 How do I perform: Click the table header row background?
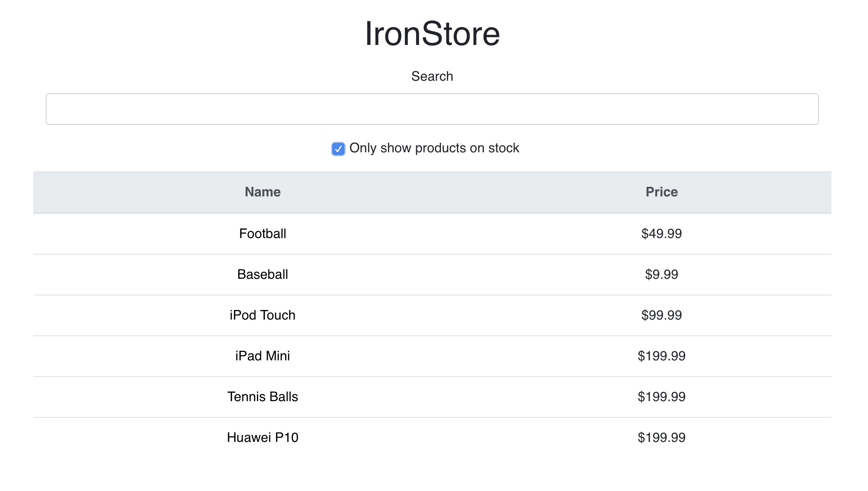coord(457,192)
